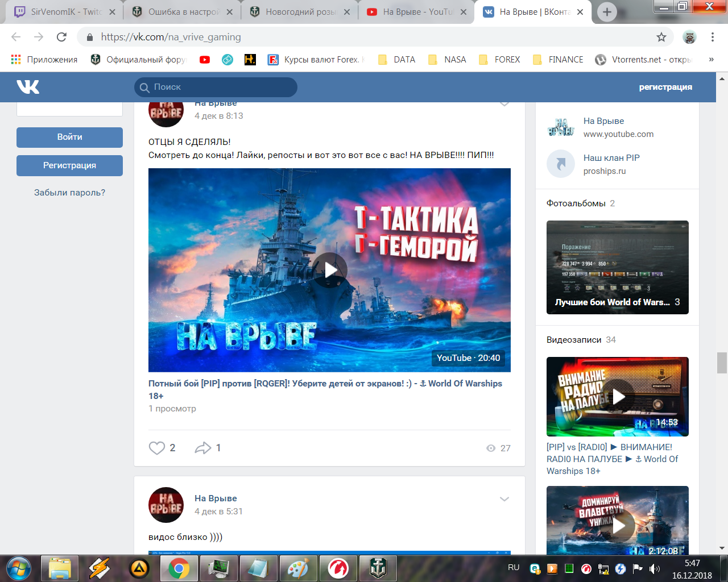The width and height of the screenshot is (728, 582).
Task: Open the Потный бой [PIP] против [RQGER] link
Action: click(325, 389)
